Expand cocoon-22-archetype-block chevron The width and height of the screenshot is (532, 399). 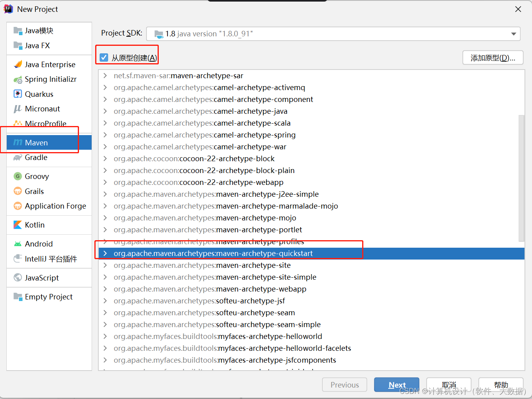click(105, 158)
